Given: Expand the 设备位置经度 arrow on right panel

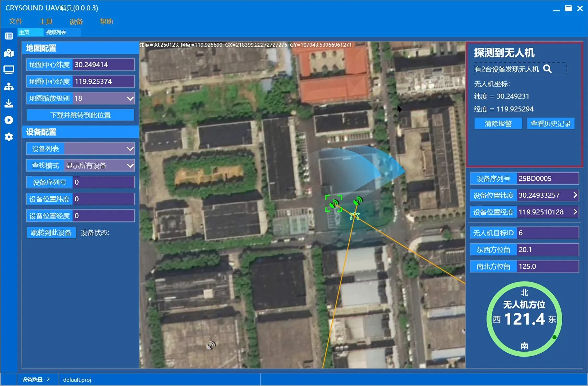Looking at the screenshot, I should pos(575,212).
